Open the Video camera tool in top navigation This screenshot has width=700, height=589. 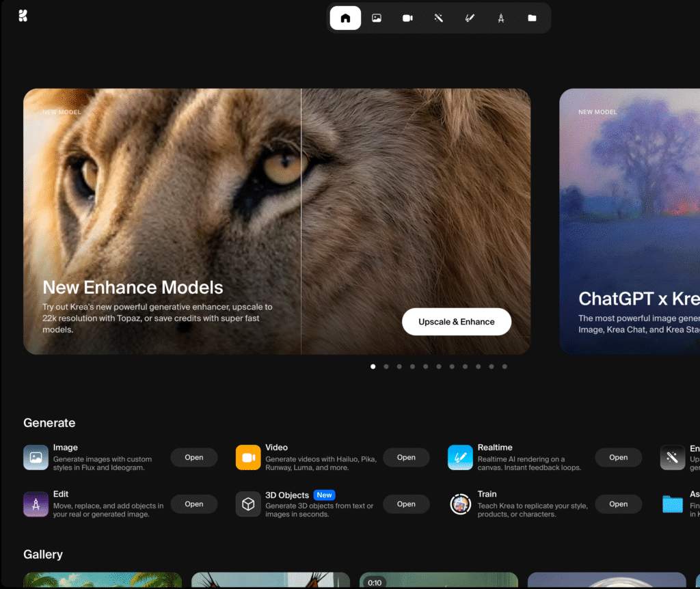[x=407, y=18]
